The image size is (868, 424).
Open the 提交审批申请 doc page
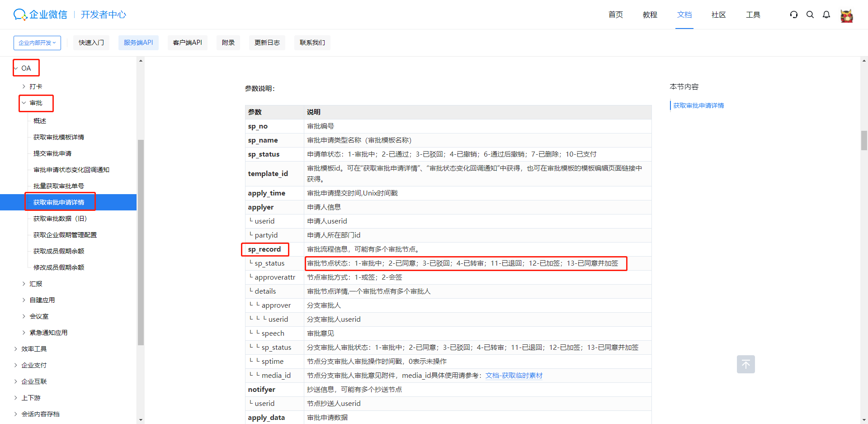pyautogui.click(x=52, y=153)
